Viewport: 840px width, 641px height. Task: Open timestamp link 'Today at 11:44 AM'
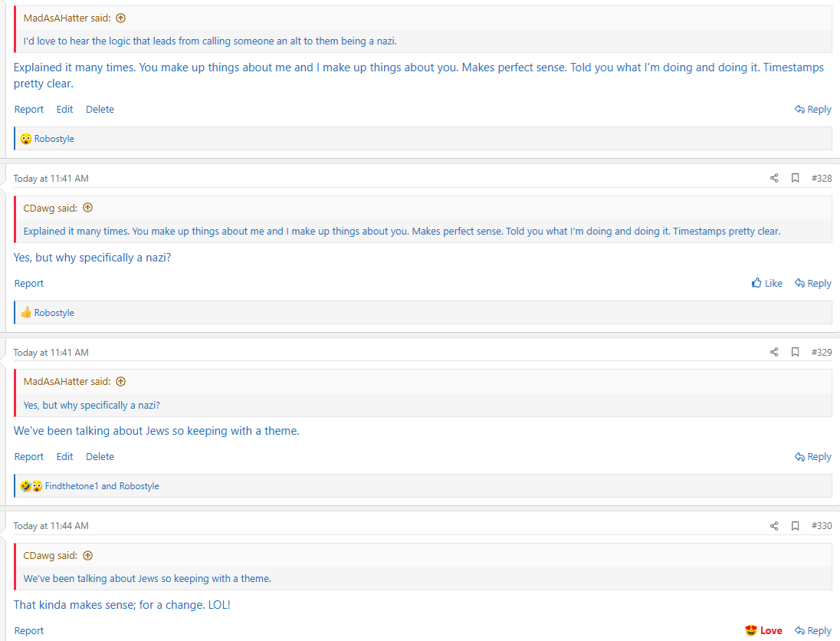pyautogui.click(x=51, y=526)
